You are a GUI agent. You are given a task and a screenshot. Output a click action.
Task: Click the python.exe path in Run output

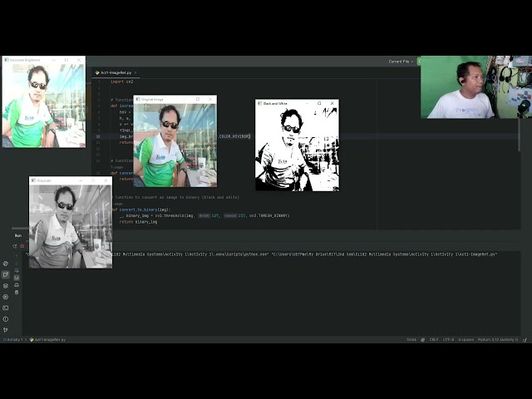coord(190,254)
